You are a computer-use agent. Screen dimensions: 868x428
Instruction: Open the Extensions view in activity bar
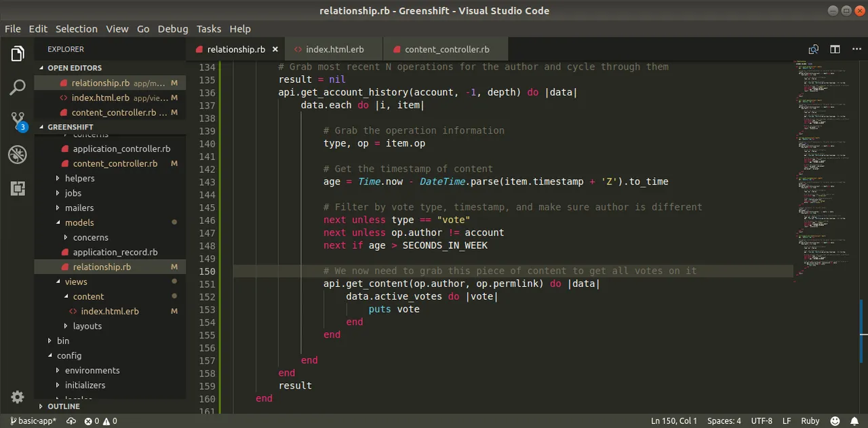(x=18, y=189)
